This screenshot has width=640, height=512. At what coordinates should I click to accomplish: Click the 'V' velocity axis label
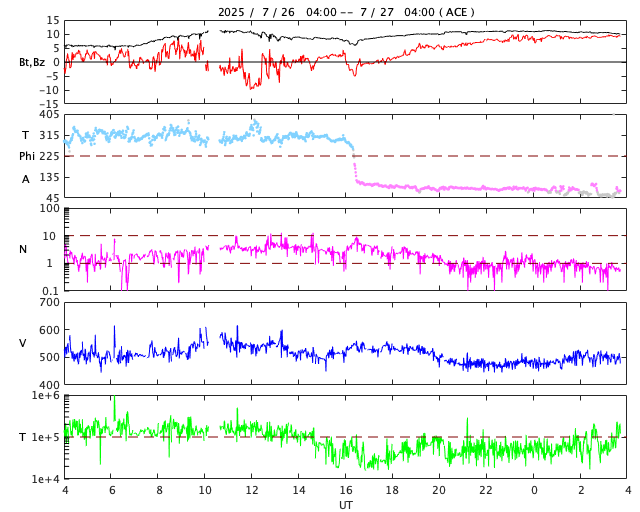click(23, 343)
